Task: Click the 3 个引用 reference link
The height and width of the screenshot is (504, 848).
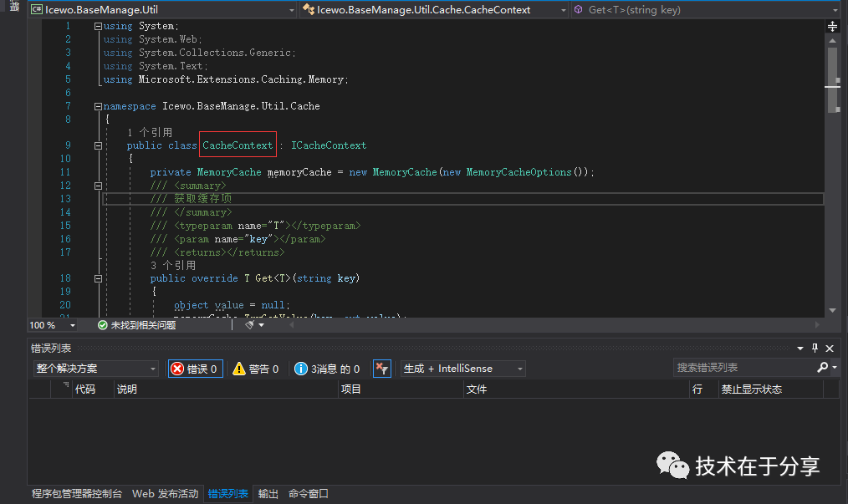Action: 173,266
